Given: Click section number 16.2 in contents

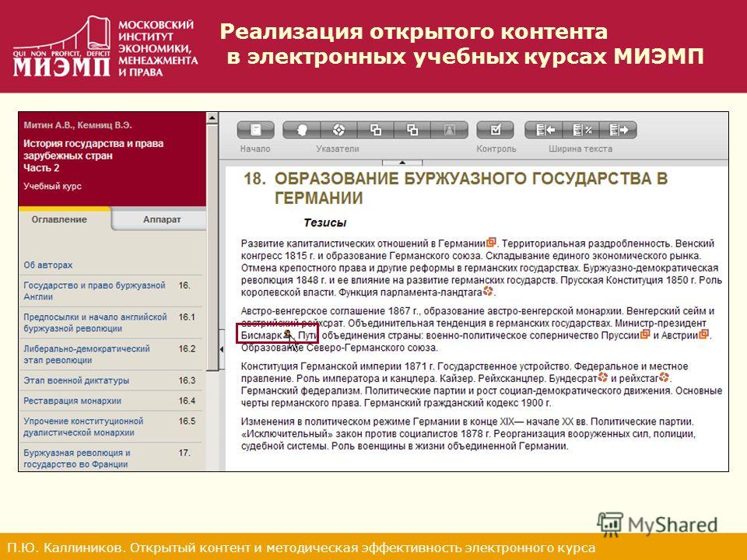Looking at the screenshot, I should (x=187, y=349).
